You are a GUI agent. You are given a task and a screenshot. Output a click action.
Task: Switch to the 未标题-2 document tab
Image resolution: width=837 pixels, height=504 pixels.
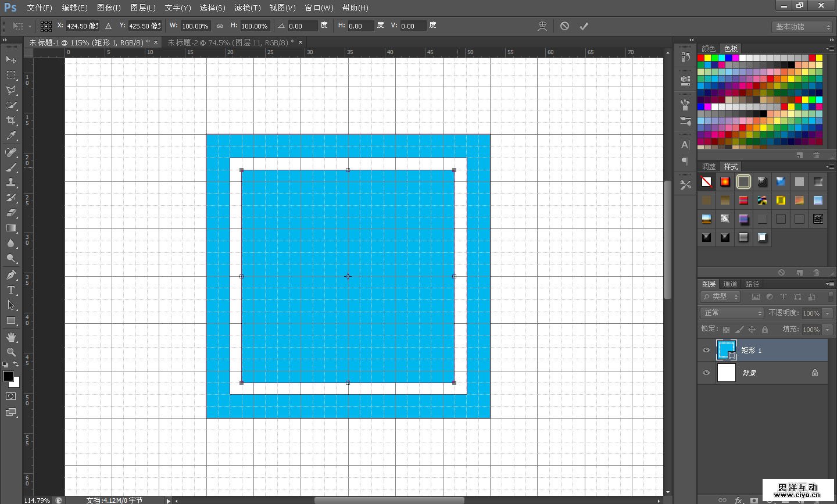(231, 42)
